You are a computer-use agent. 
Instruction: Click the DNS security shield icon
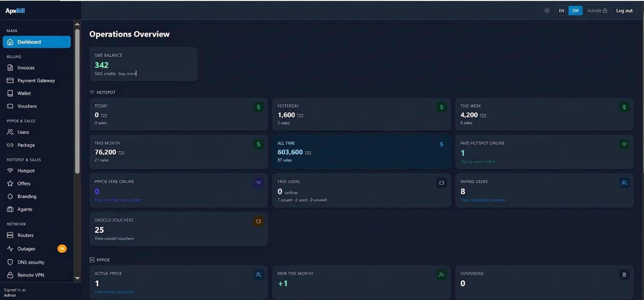[x=10, y=262]
